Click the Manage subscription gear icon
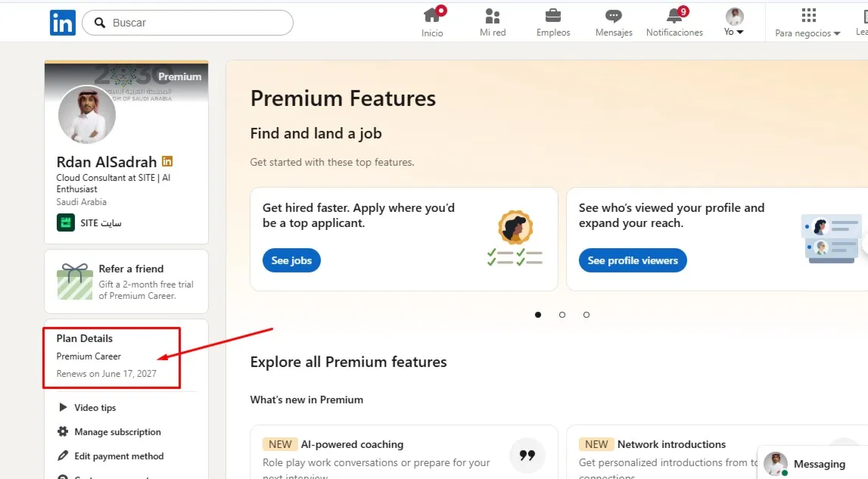868x479 pixels. [63, 431]
